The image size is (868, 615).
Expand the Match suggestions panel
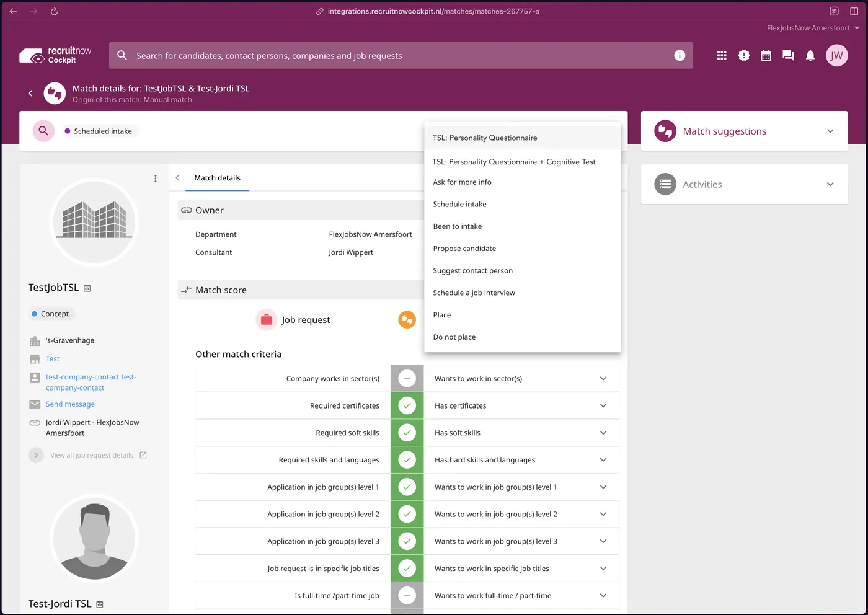tap(830, 131)
